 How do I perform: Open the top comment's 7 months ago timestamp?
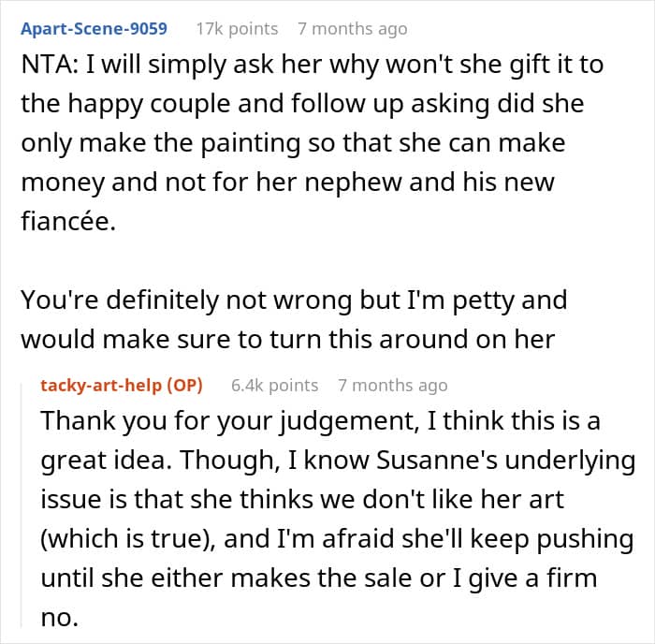tap(353, 29)
